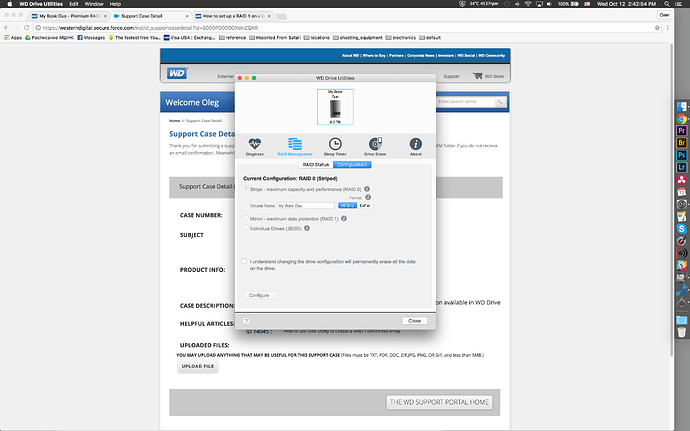Image resolution: width=690 pixels, height=431 pixels.
Task: Click the UPLOAD FILE button
Action: coord(198,366)
